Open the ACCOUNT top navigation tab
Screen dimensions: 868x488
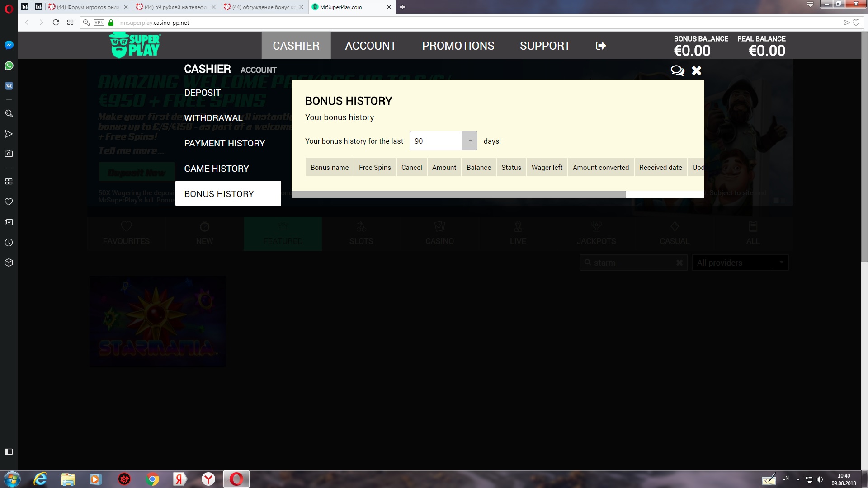tap(370, 46)
